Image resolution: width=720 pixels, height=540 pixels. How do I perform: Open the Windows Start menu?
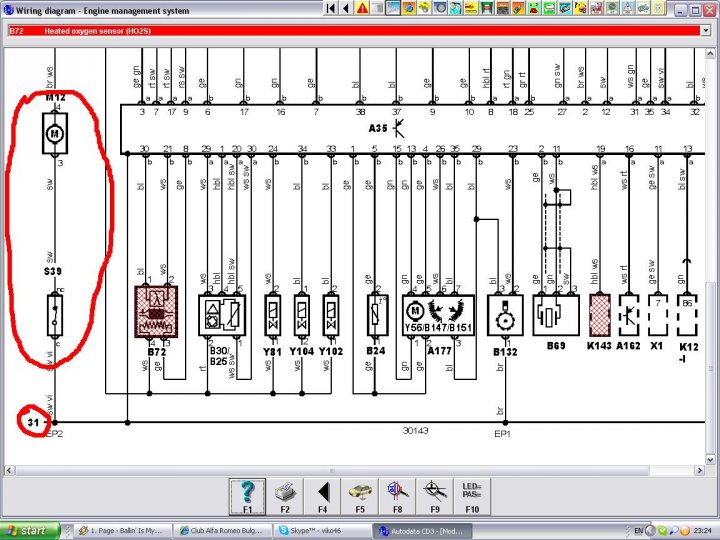tap(30, 530)
